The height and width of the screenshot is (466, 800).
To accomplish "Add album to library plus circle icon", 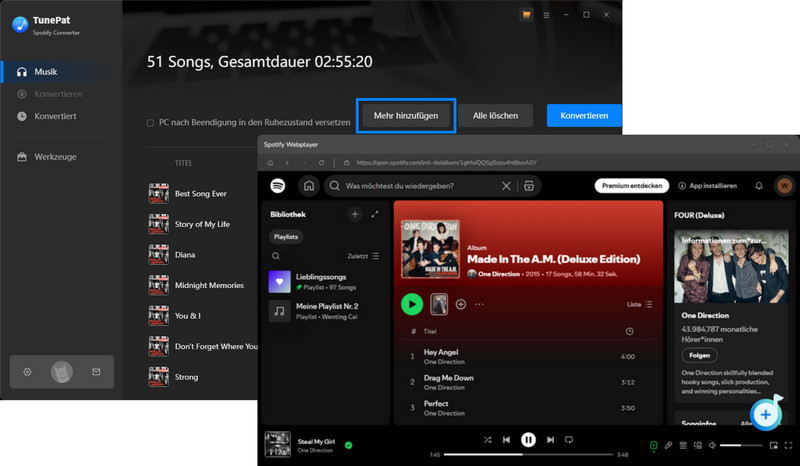I will pos(461,304).
